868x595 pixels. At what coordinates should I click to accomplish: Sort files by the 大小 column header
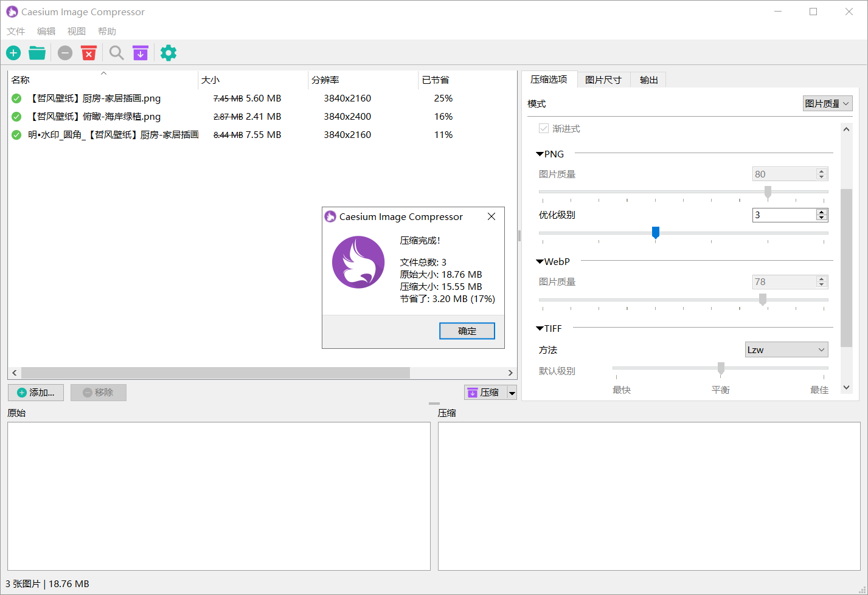tap(209, 80)
